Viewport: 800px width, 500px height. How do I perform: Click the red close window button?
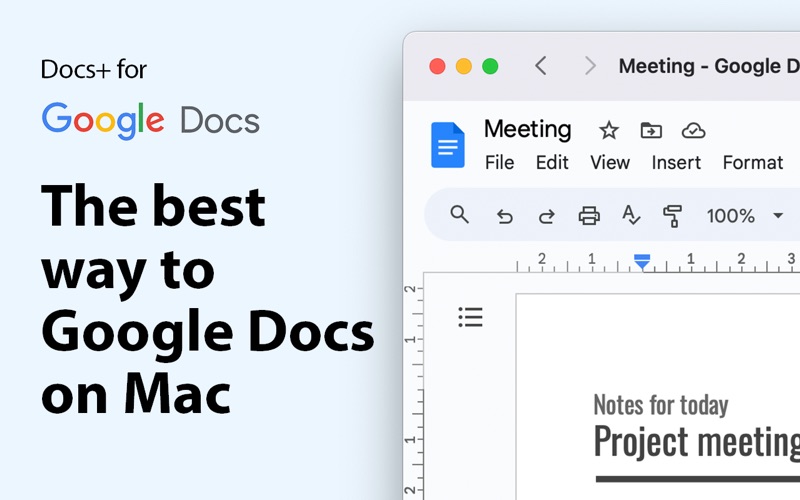(x=437, y=66)
